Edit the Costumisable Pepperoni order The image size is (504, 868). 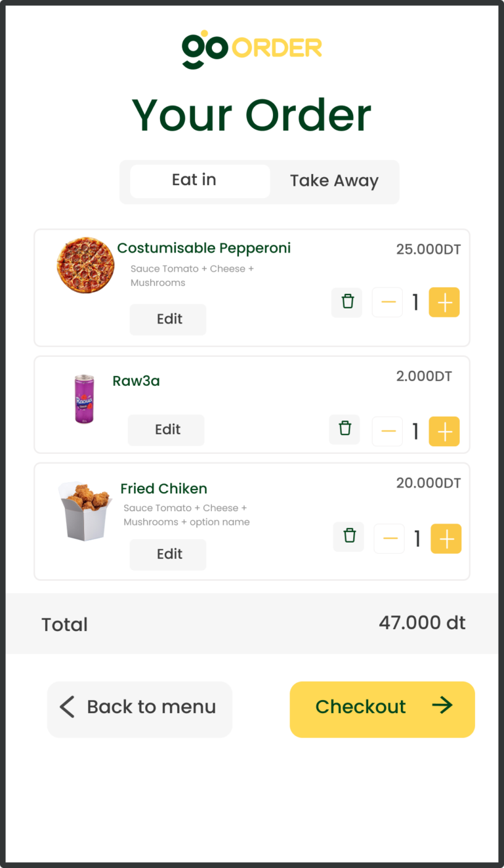point(168,320)
